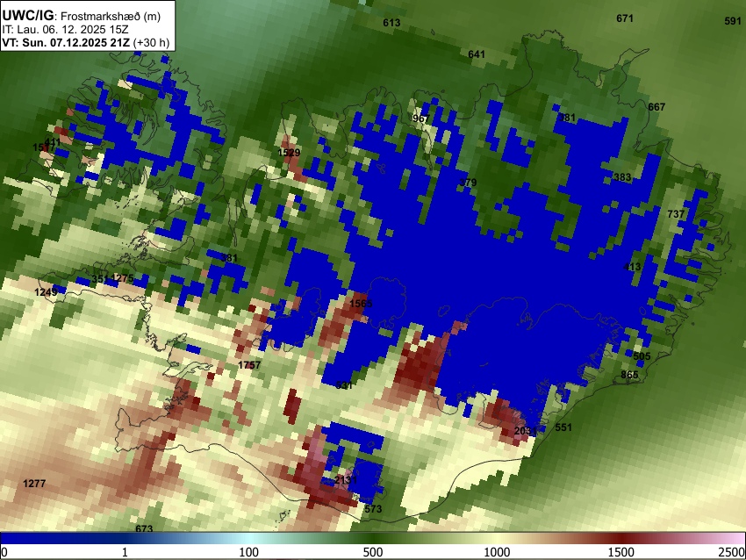Click the map value 379
This screenshot has height=560, width=746.
[468, 183]
